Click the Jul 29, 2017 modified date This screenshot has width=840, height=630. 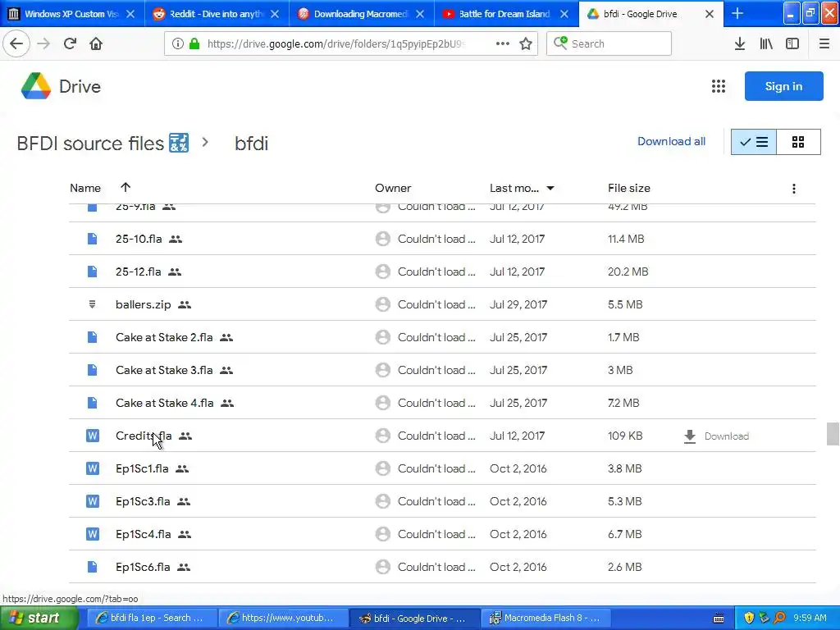518,304
